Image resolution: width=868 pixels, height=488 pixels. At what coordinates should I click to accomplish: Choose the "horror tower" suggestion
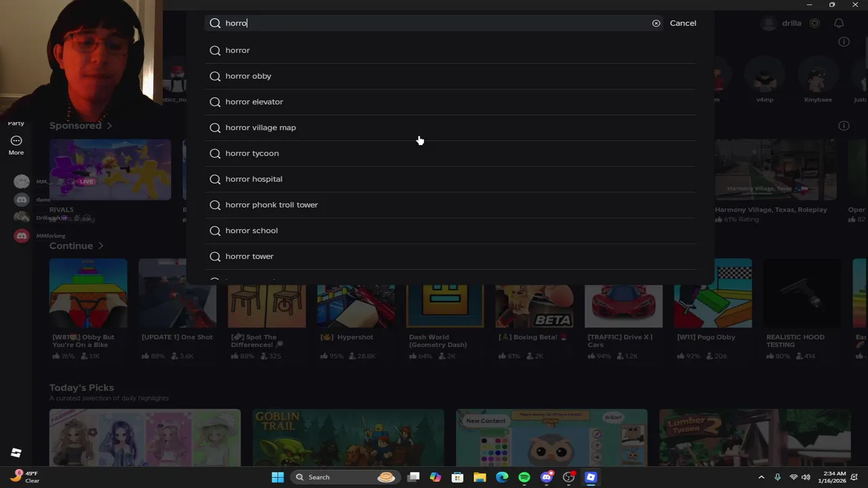click(450, 256)
